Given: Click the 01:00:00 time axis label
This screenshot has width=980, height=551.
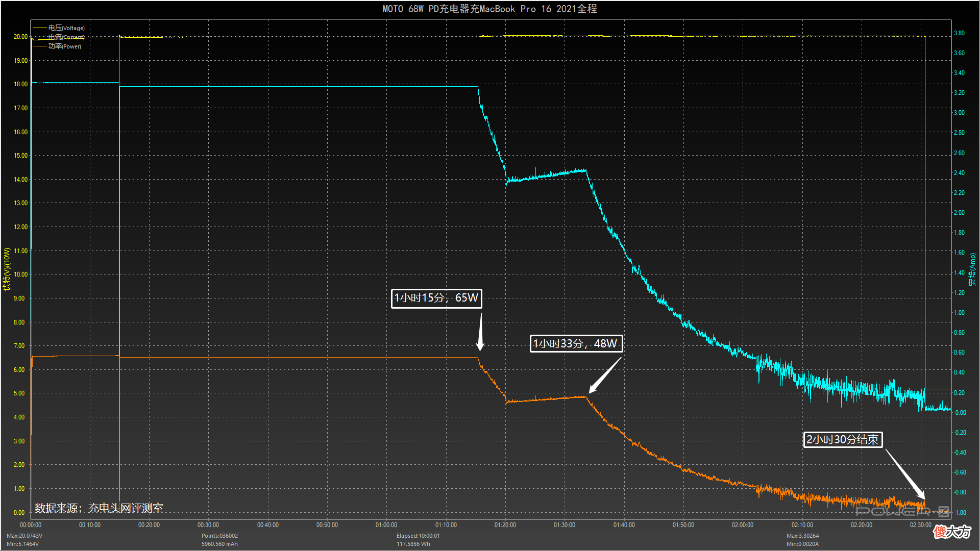Looking at the screenshot, I should (386, 525).
